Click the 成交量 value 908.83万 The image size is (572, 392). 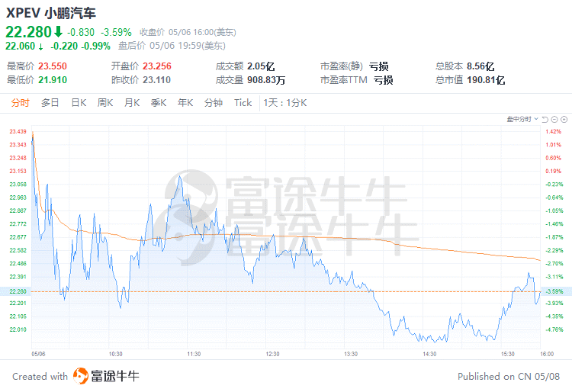tap(266, 80)
